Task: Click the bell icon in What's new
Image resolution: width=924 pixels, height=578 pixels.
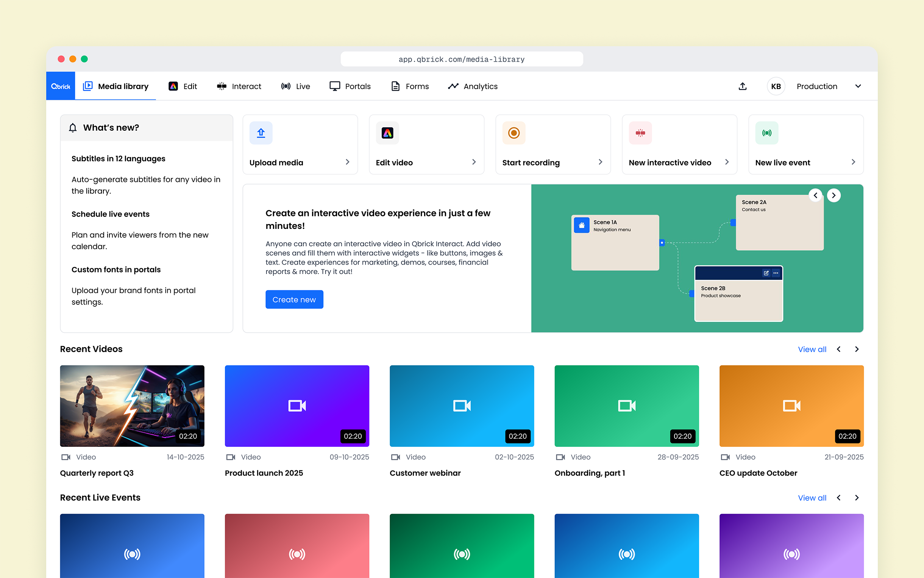Action: coord(73,128)
